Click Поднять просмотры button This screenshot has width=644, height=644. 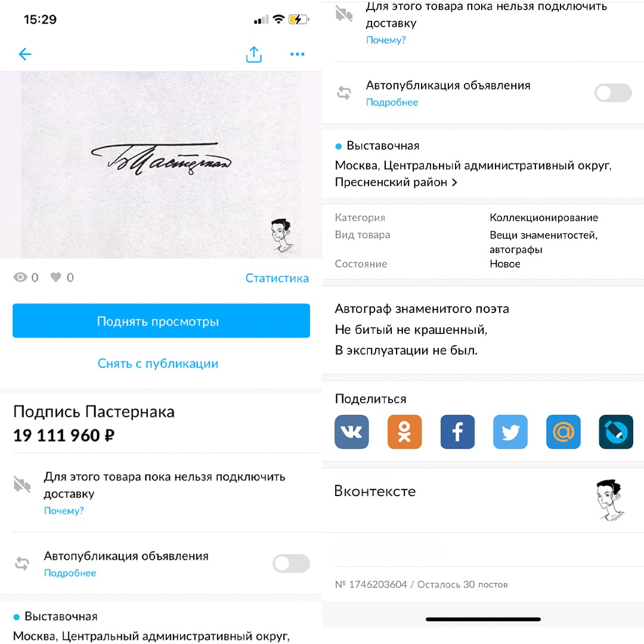[161, 321]
